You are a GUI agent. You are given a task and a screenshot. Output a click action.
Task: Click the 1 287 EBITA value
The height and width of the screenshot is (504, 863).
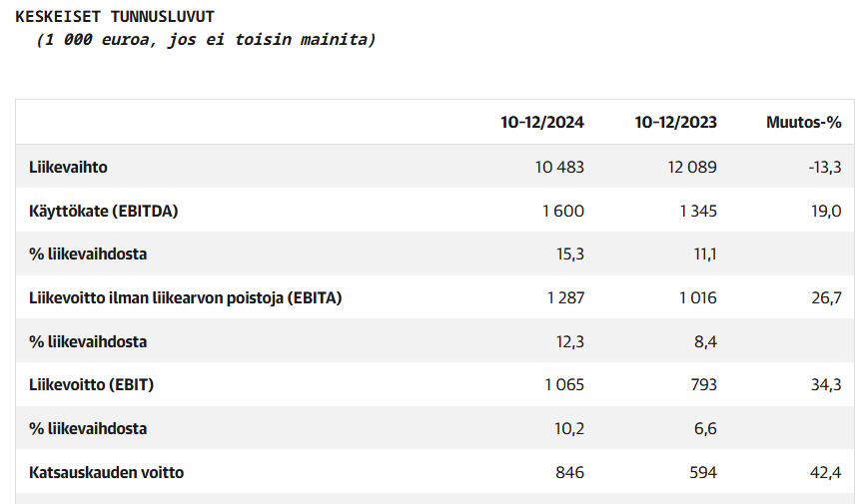coord(564,297)
